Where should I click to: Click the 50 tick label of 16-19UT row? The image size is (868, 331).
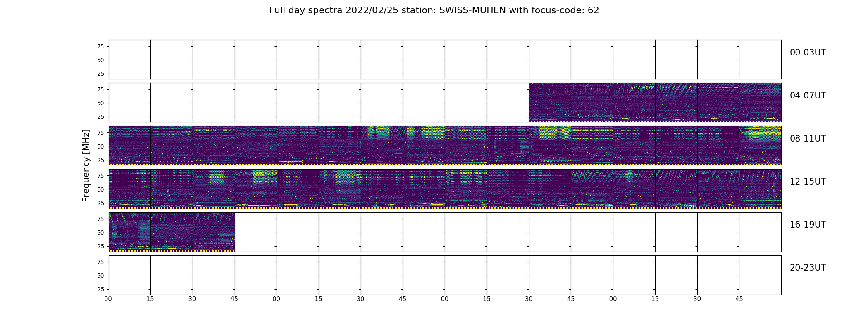pos(100,233)
